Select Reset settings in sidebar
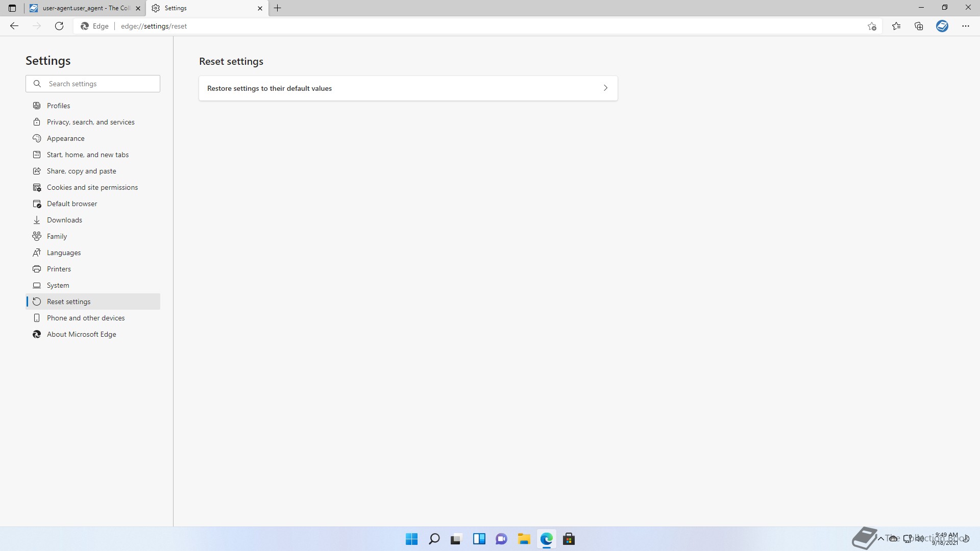 tap(93, 302)
